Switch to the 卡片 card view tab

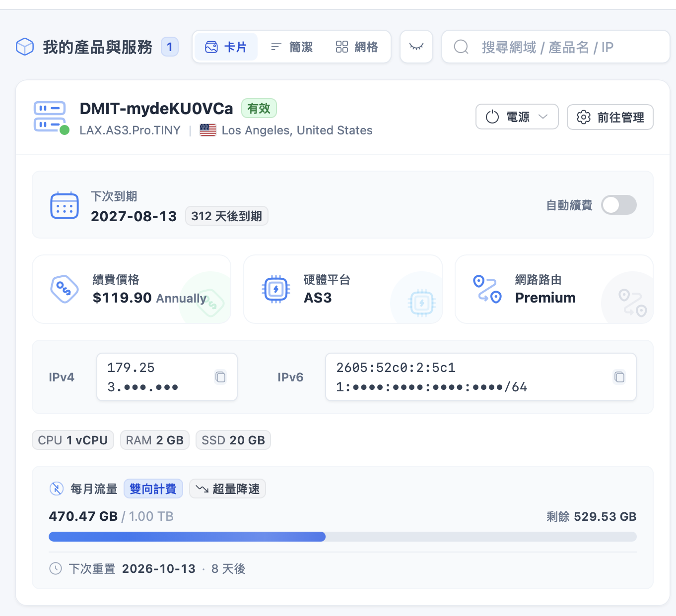pyautogui.click(x=226, y=47)
